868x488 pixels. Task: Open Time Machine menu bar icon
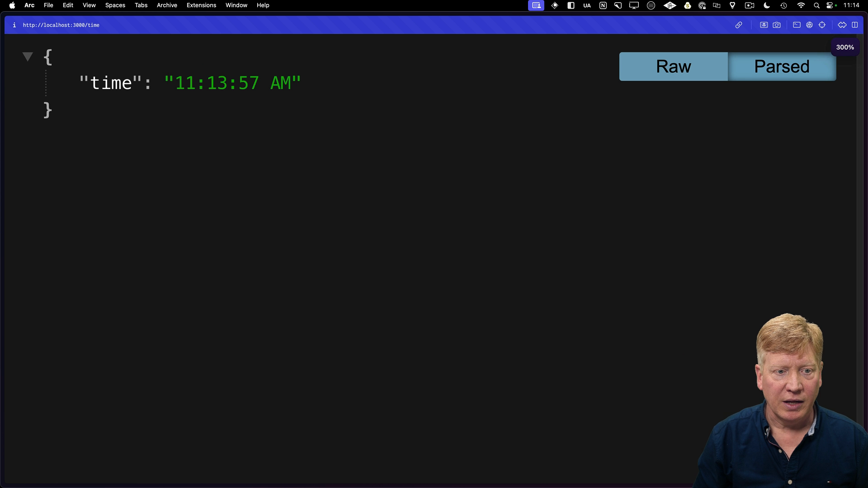click(783, 5)
